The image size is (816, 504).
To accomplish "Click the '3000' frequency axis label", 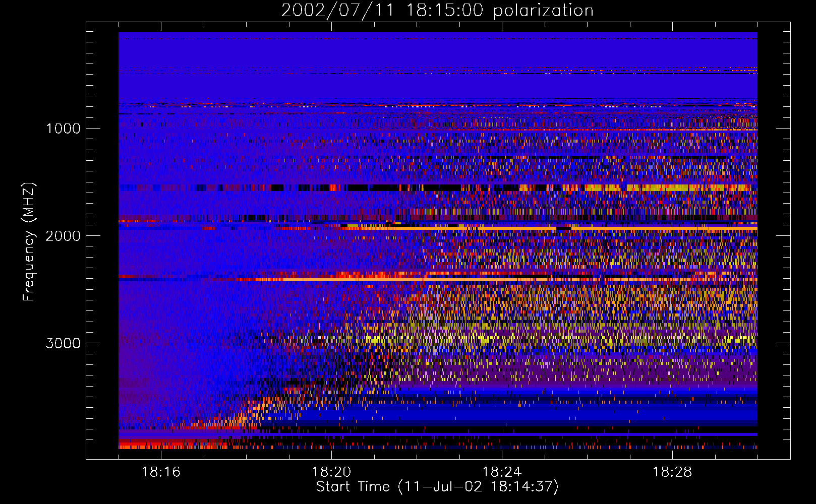I will (x=63, y=343).
